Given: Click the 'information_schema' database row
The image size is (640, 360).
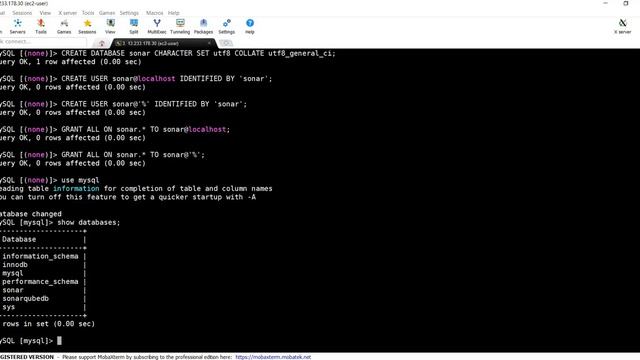Looking at the screenshot, I should [x=40, y=256].
